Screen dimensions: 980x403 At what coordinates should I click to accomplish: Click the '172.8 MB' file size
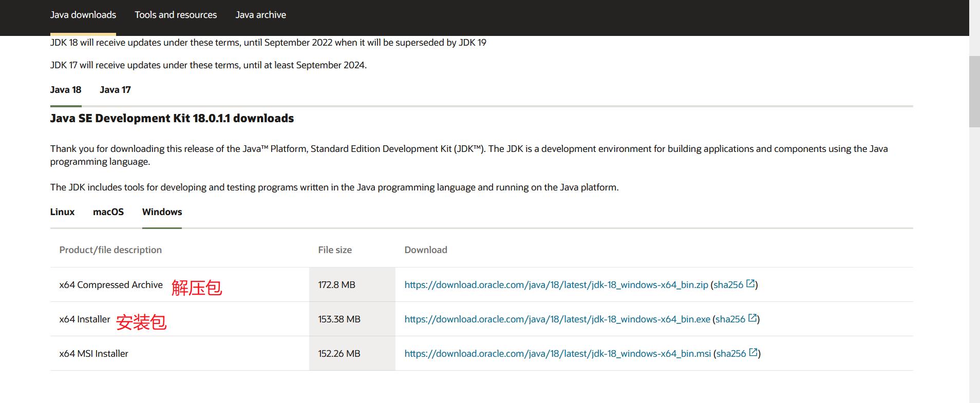click(336, 285)
